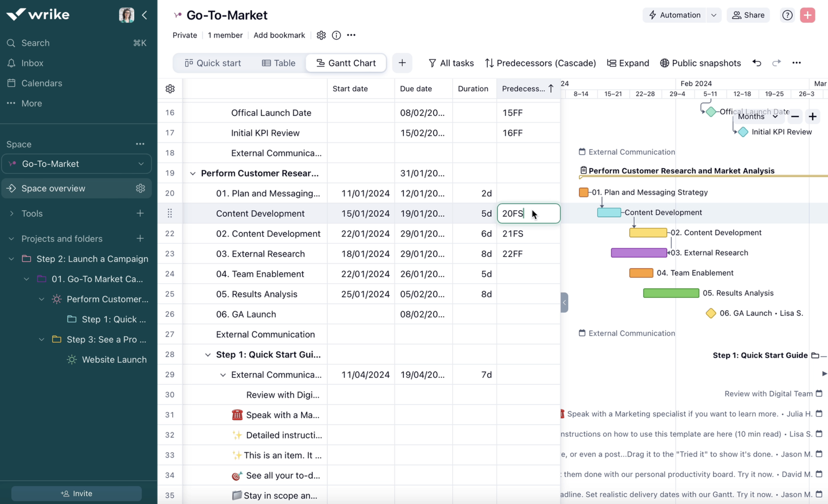Click the Invite button at bottom left
The width and height of the screenshot is (828, 504).
pos(76,493)
